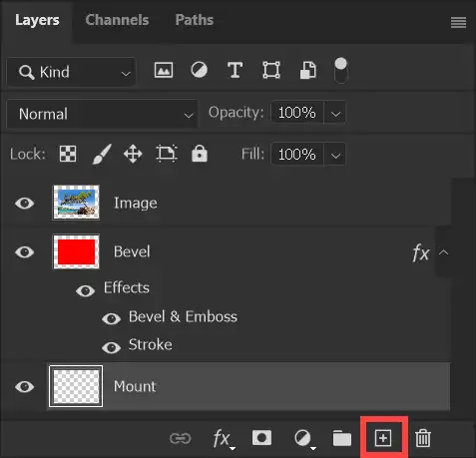The height and width of the screenshot is (458, 476).
Task: Filter for smart objects icon
Action: click(307, 70)
